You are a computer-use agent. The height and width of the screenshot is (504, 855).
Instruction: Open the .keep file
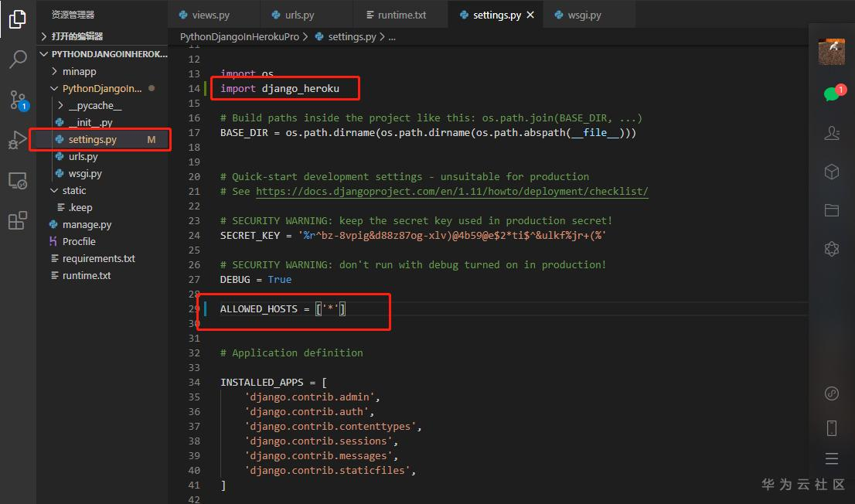click(x=103, y=207)
